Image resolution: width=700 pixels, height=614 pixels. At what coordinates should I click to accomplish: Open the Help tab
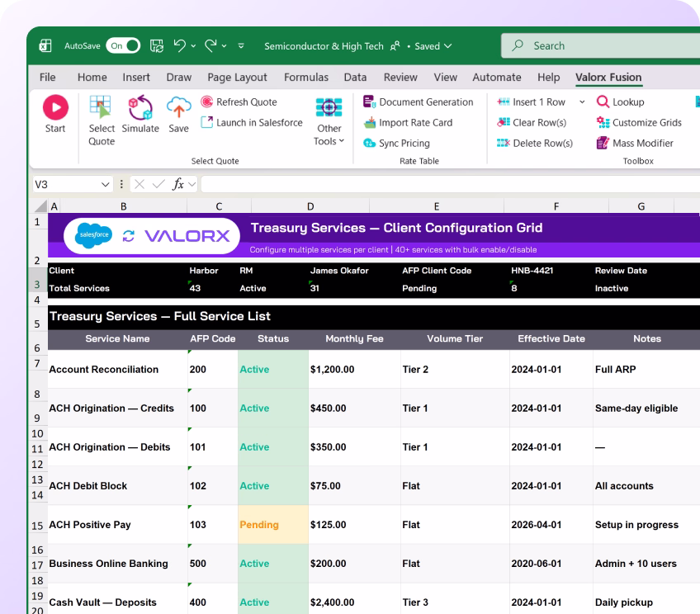(x=549, y=78)
